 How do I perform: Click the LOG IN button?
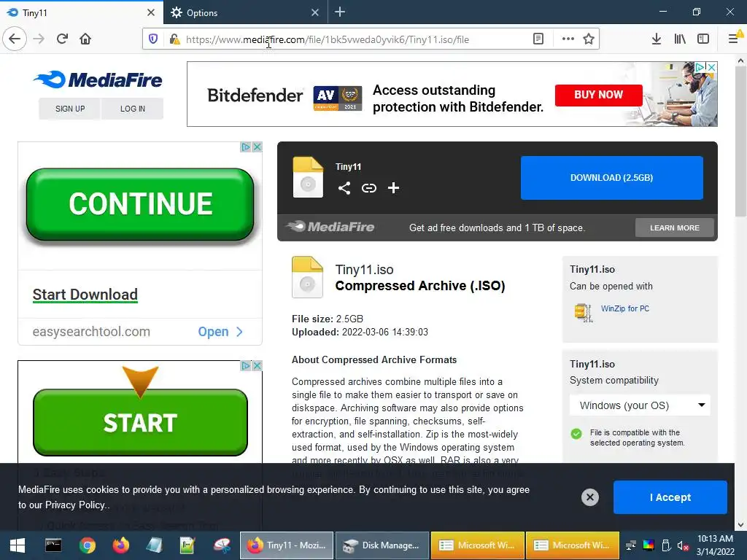tap(133, 109)
